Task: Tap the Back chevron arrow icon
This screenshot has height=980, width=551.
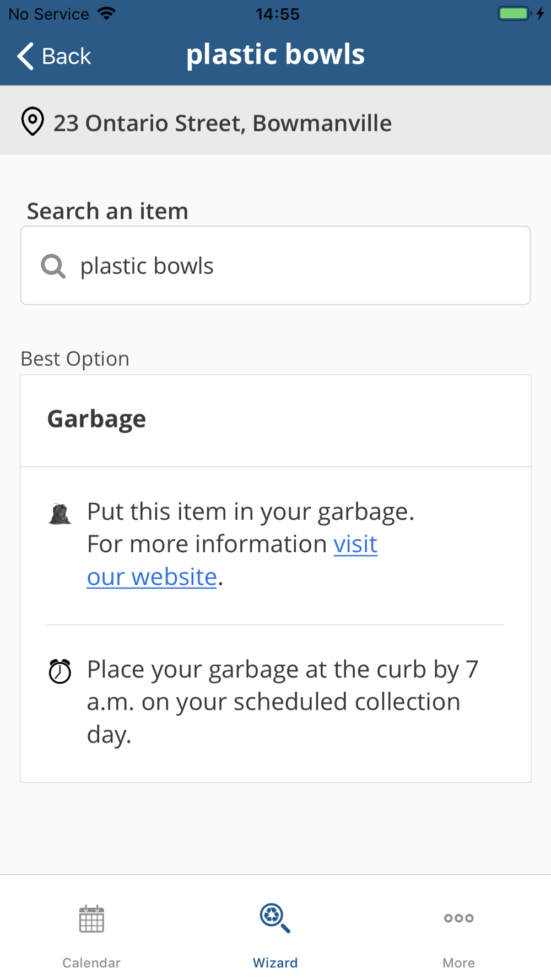Action: [25, 56]
